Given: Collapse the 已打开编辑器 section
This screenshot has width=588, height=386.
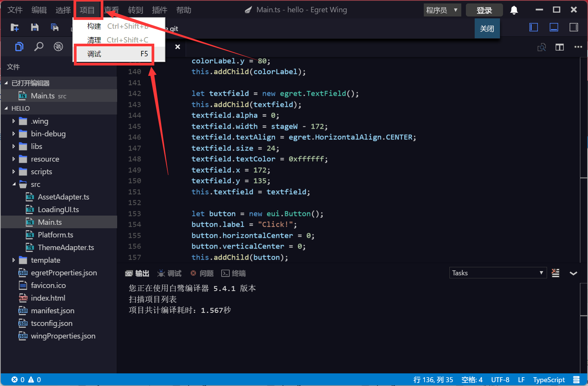Looking at the screenshot, I should [x=59, y=83].
